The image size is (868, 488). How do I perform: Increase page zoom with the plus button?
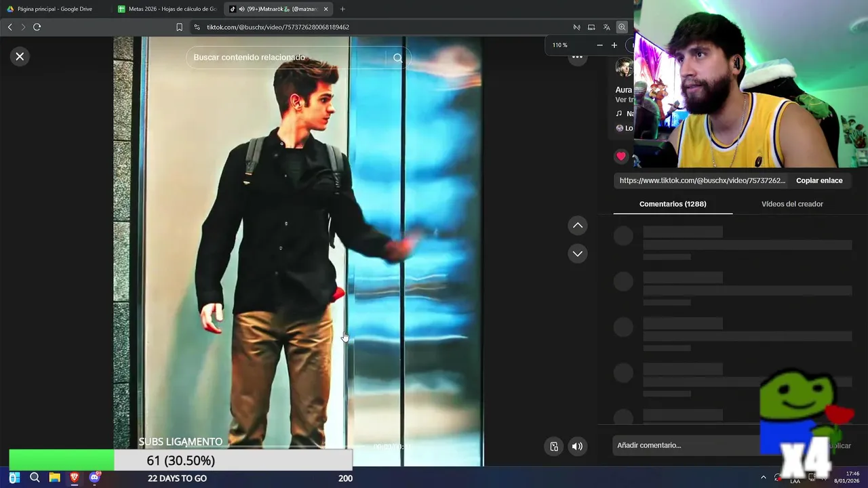coord(614,45)
